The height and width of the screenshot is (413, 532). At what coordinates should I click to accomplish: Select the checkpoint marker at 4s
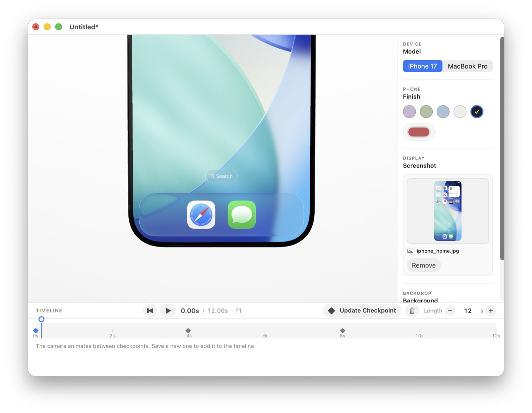[188, 330]
